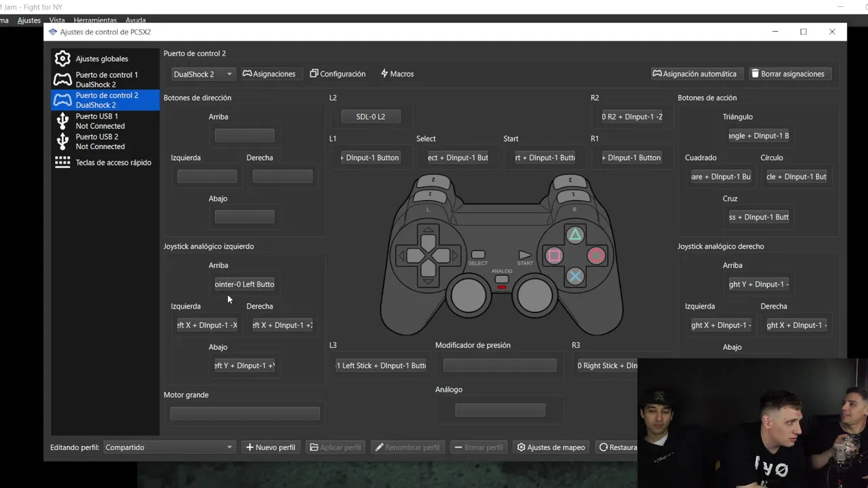Click the Cuadrado binding button
The width and height of the screenshot is (868, 488).
click(721, 176)
